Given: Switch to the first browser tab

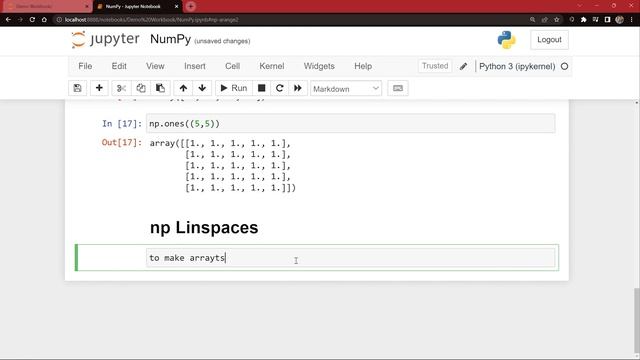Looking at the screenshot, I should (x=46, y=7).
